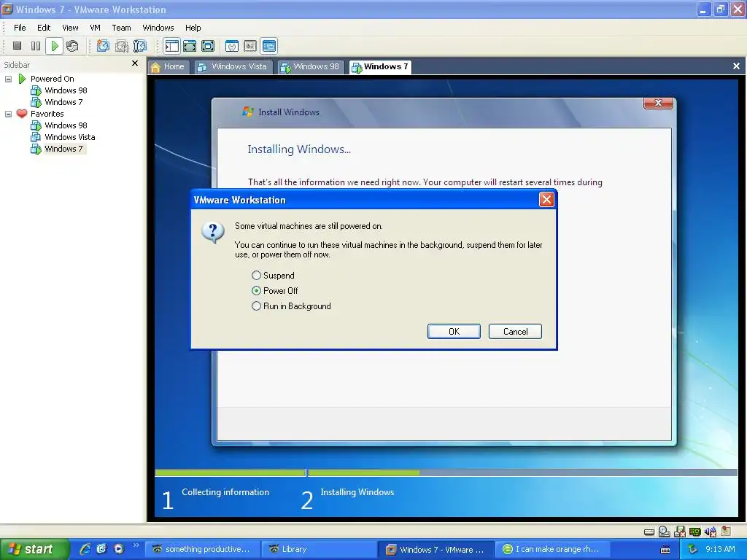Toggle the Show Sidebar toolbar icon

171,46
